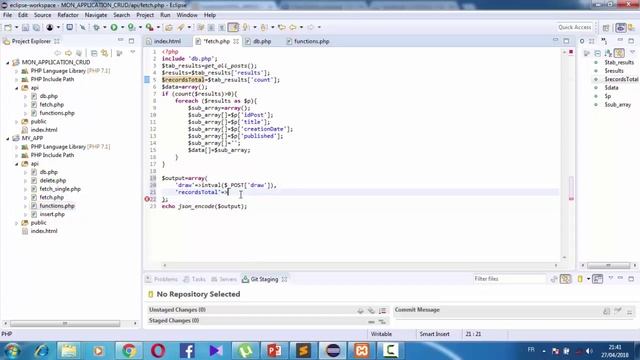Collapse the MON_APPLICATION_CRUD project node
Viewport: 640px width, 360px height.
(7, 62)
